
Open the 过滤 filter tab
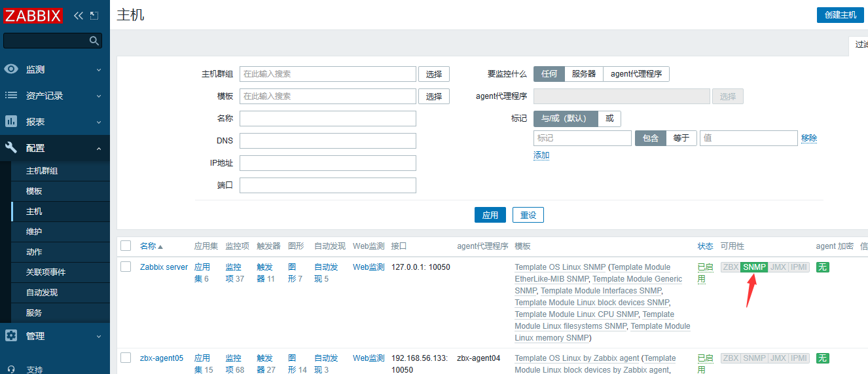tap(859, 45)
